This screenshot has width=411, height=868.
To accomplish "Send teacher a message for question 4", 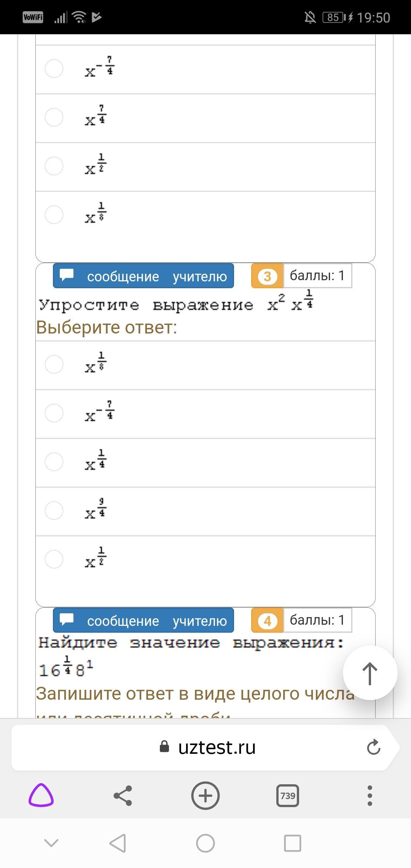I will (143, 620).
